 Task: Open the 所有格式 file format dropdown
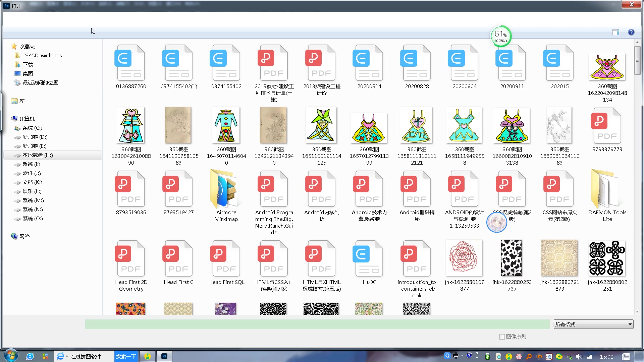(x=593, y=324)
